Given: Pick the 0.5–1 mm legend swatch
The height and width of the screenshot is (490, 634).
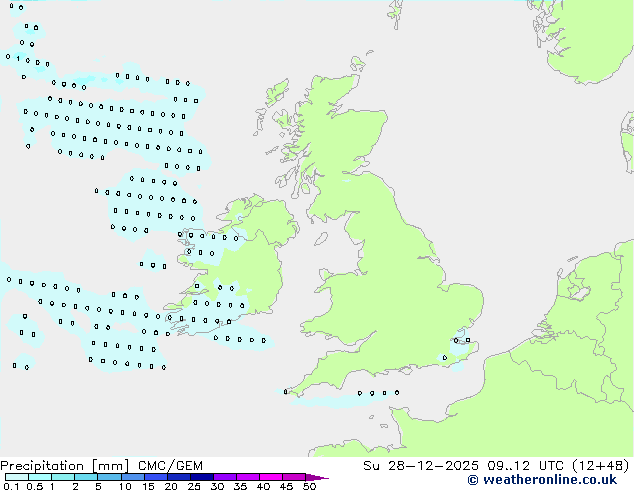Looking at the screenshot, I should point(40,477).
